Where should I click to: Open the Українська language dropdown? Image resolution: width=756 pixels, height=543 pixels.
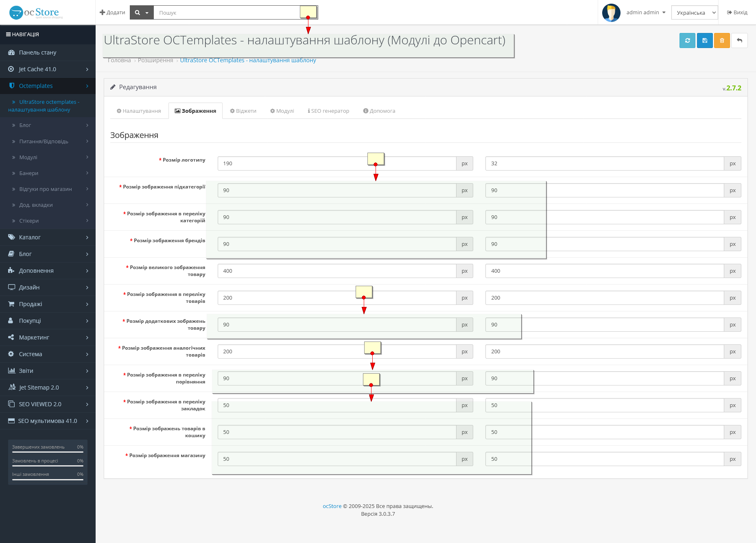pos(695,13)
